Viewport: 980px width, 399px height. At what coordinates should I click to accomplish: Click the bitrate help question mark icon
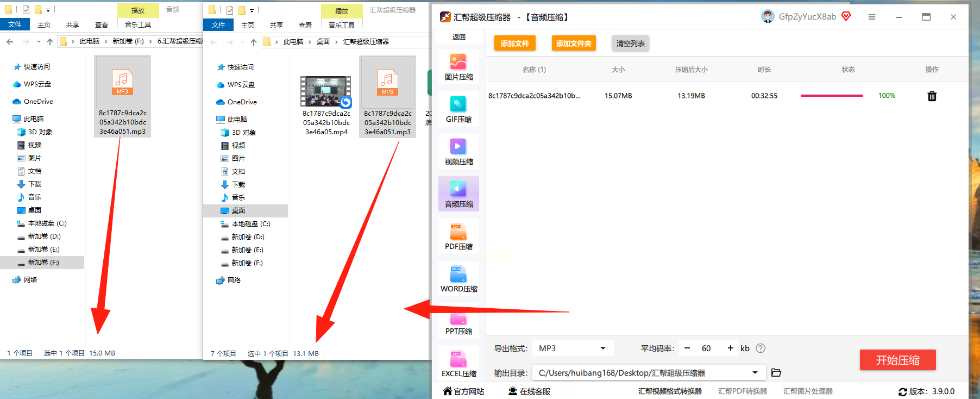point(761,348)
